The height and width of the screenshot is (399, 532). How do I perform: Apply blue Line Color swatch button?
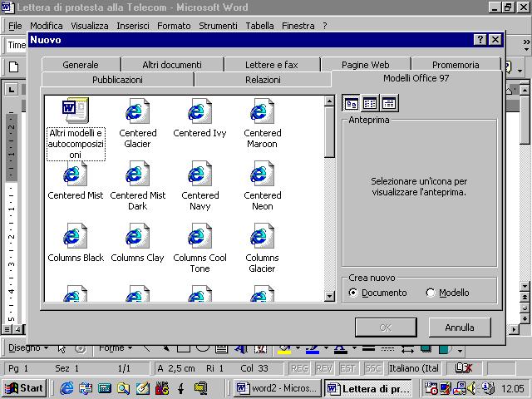pyautogui.click(x=313, y=349)
